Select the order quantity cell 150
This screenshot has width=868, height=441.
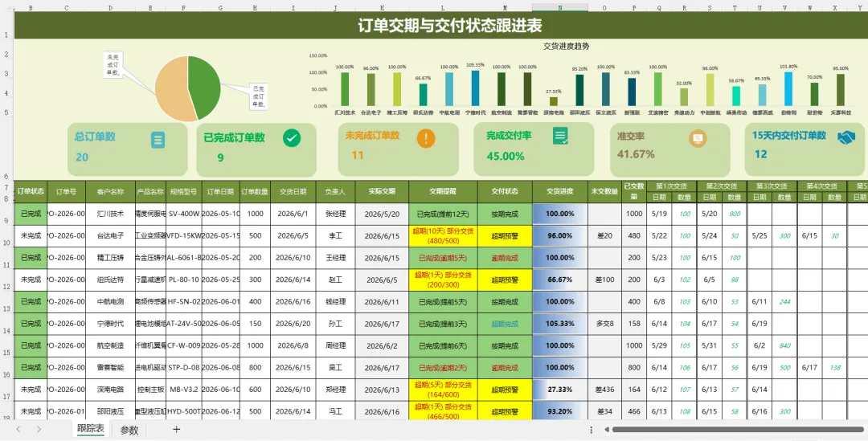(256, 324)
